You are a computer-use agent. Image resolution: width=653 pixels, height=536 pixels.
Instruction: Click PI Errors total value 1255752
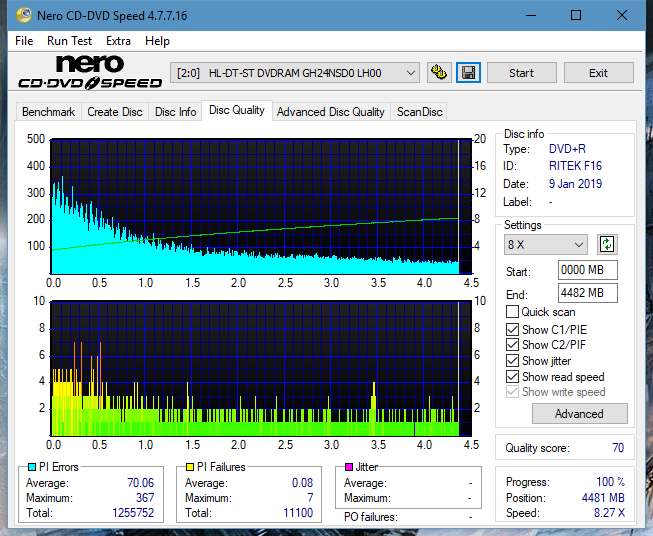133,513
